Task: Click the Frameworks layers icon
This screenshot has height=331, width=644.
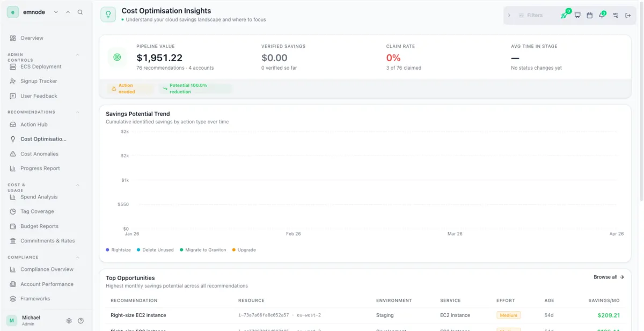Action: coord(13,299)
